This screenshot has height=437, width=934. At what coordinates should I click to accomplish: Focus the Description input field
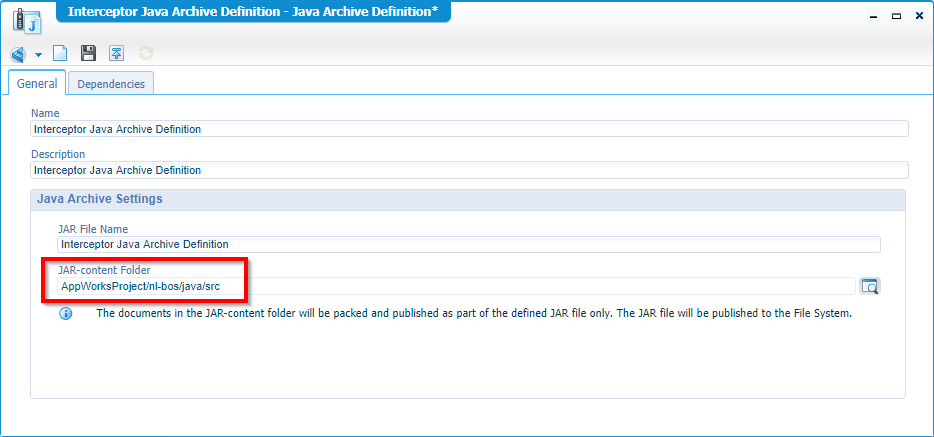coord(469,170)
